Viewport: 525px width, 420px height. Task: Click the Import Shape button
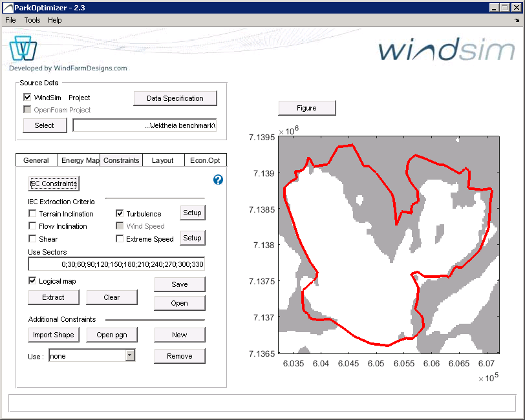coord(54,335)
